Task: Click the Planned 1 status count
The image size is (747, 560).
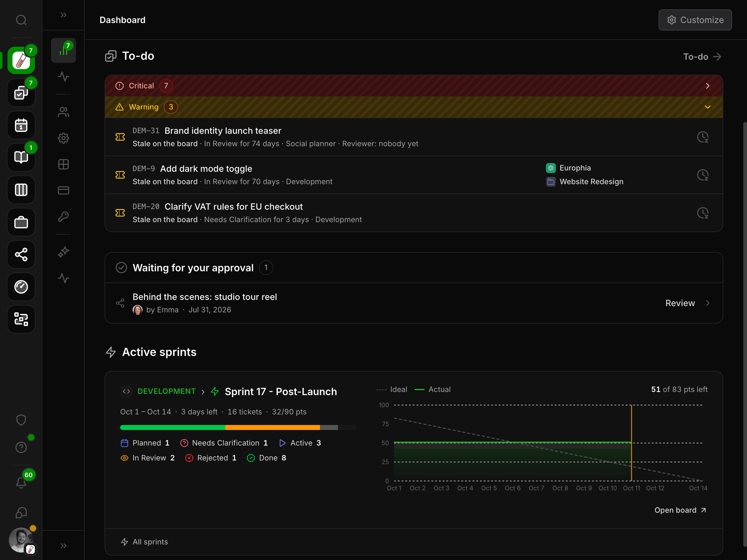Action: pos(145,443)
